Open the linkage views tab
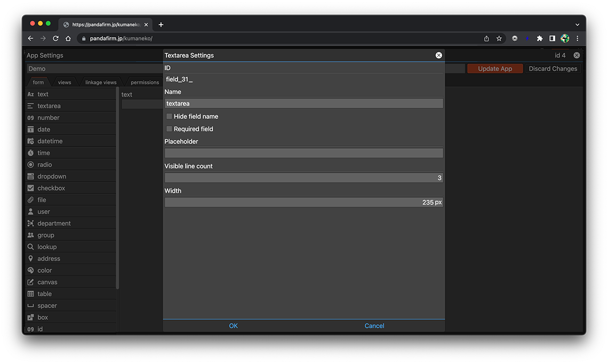Image resolution: width=608 pixels, height=364 pixels. coord(101,83)
